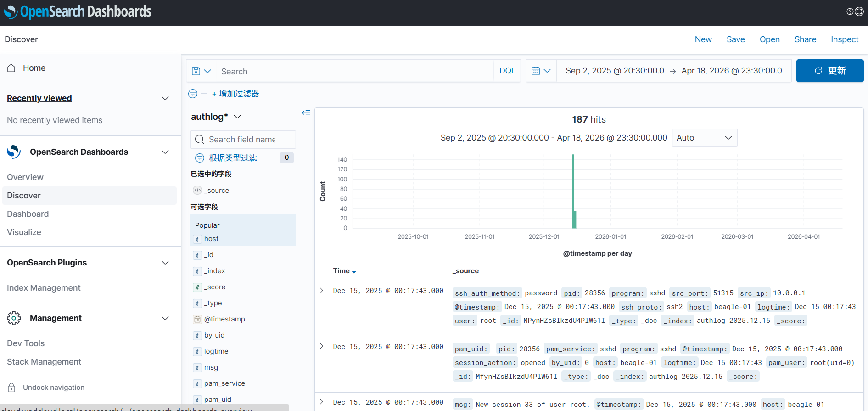Open the help menu icon
Viewport: 868px width, 411px height.
(850, 11)
